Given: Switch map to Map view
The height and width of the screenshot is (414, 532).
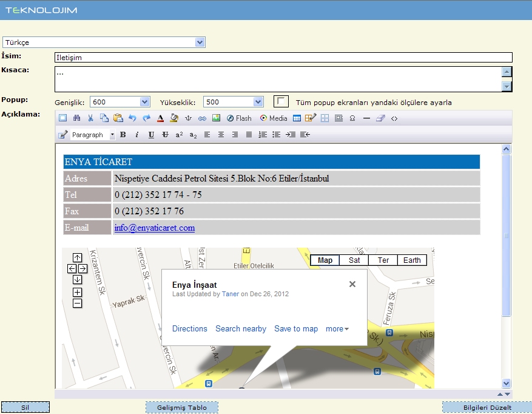Looking at the screenshot, I should (x=325, y=260).
